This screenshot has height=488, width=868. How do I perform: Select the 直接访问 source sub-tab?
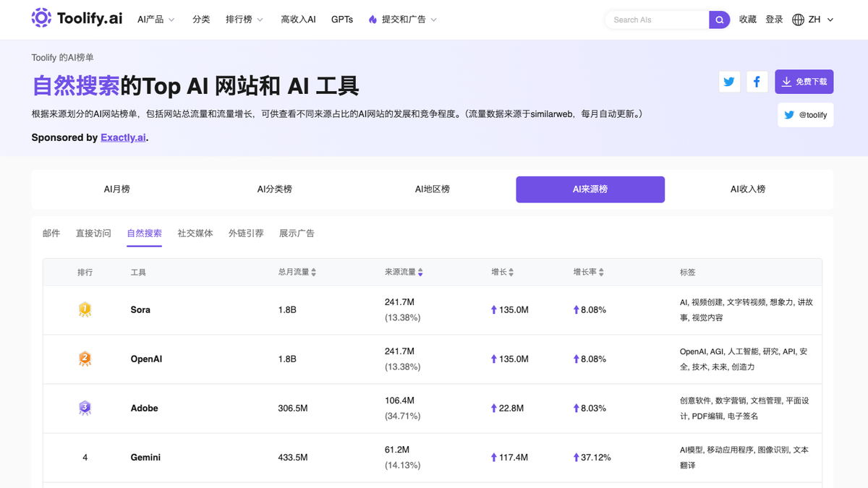point(93,234)
